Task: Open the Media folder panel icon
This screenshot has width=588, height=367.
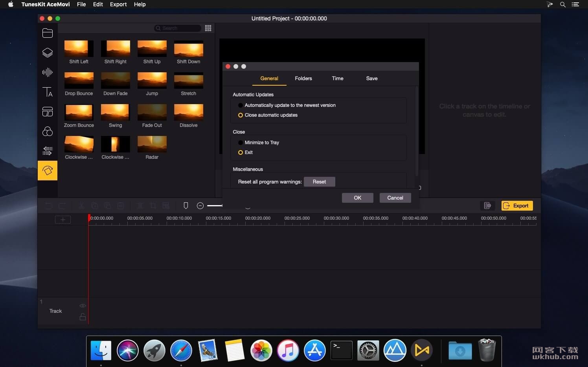Action: [48, 33]
